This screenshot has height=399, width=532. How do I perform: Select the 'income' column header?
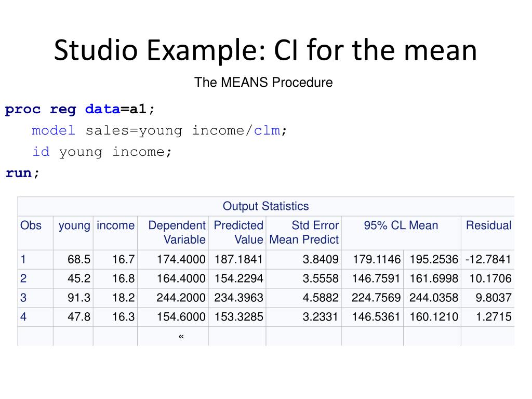pyautogui.click(x=116, y=225)
